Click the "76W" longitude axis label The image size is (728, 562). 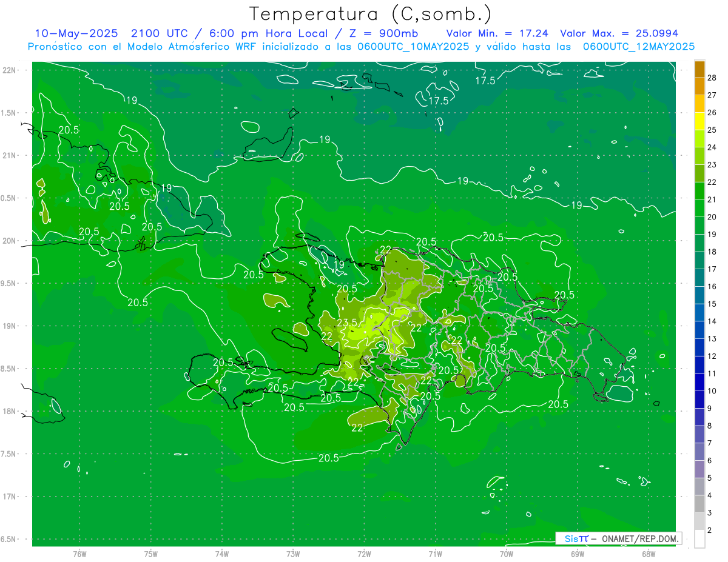pyautogui.click(x=79, y=554)
